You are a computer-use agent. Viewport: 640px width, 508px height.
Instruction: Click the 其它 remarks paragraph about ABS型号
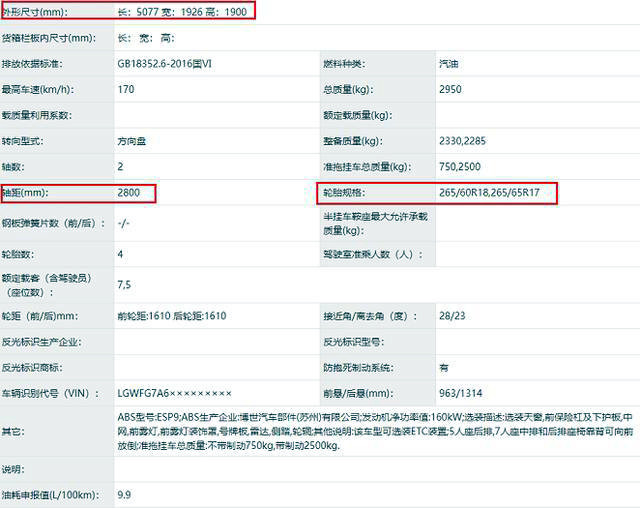point(375,431)
